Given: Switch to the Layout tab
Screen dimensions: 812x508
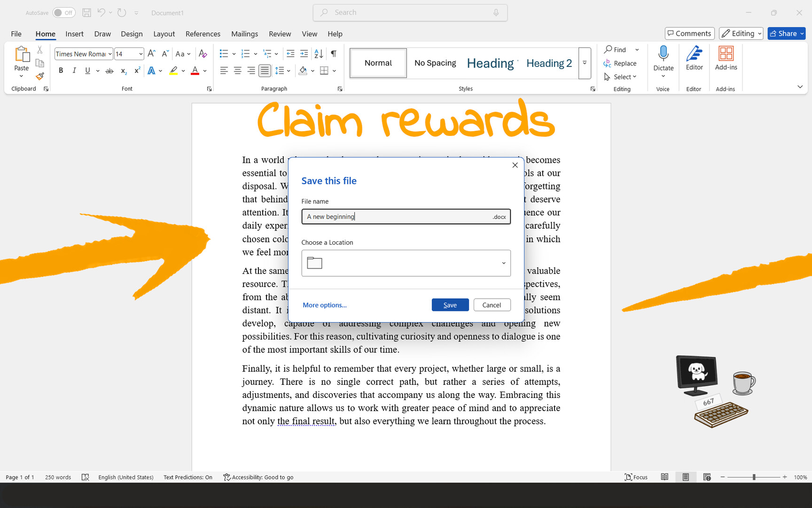Looking at the screenshot, I should click(164, 34).
